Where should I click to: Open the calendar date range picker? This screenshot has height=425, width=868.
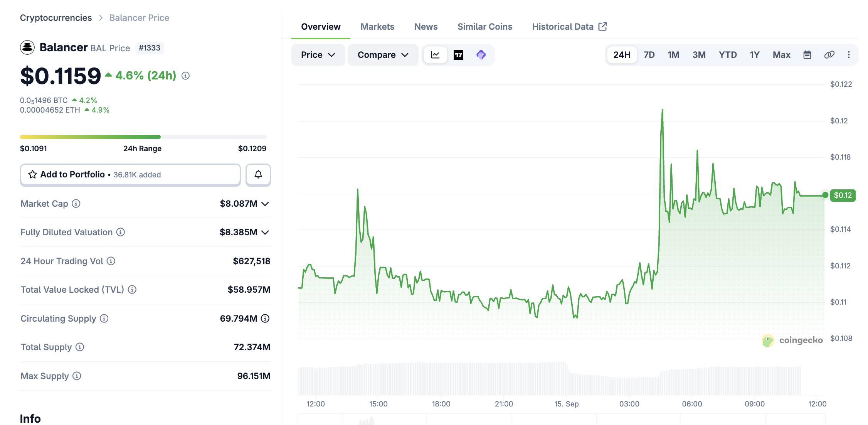[x=807, y=55]
